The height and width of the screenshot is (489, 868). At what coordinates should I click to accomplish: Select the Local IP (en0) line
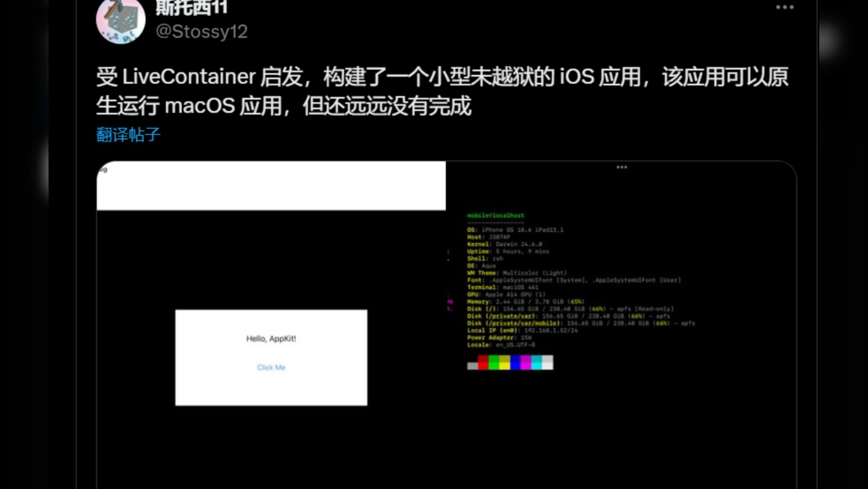523,331
